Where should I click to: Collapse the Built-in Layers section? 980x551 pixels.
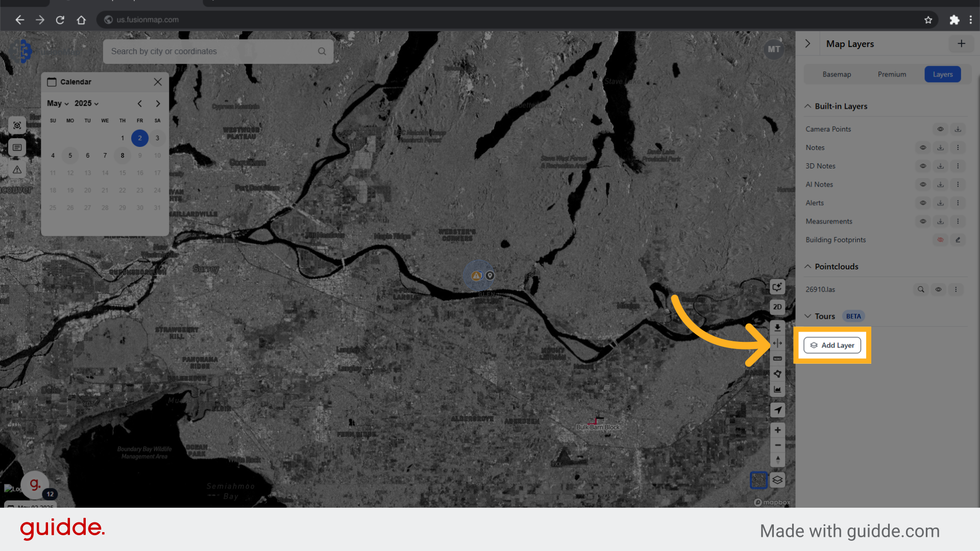tap(808, 106)
